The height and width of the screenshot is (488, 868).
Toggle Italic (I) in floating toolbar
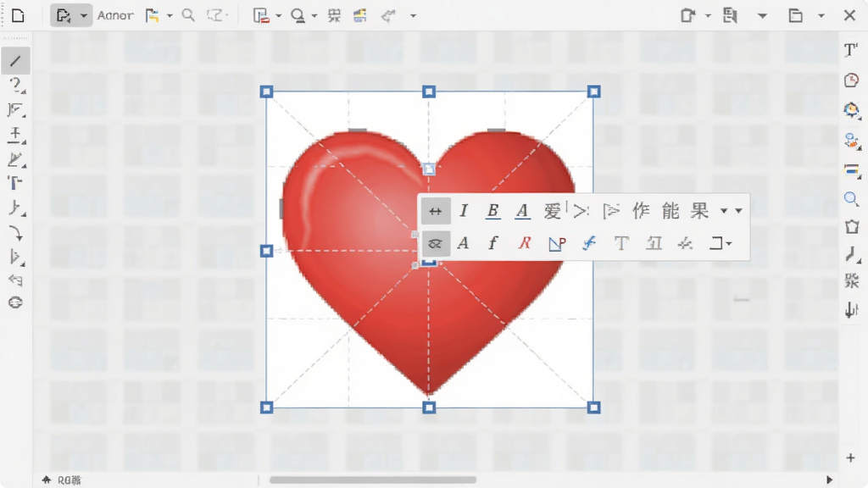click(464, 210)
